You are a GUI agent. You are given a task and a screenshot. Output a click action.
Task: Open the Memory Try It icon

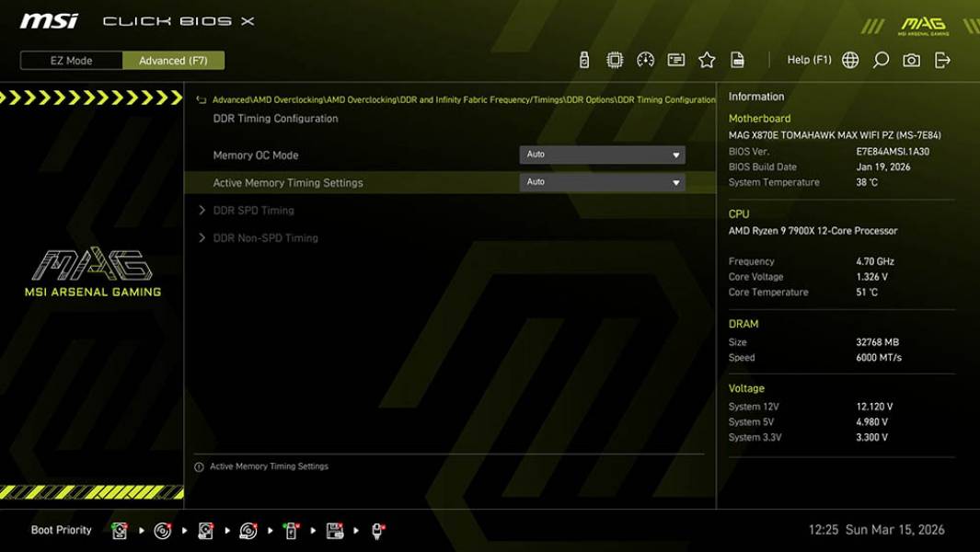pos(676,59)
